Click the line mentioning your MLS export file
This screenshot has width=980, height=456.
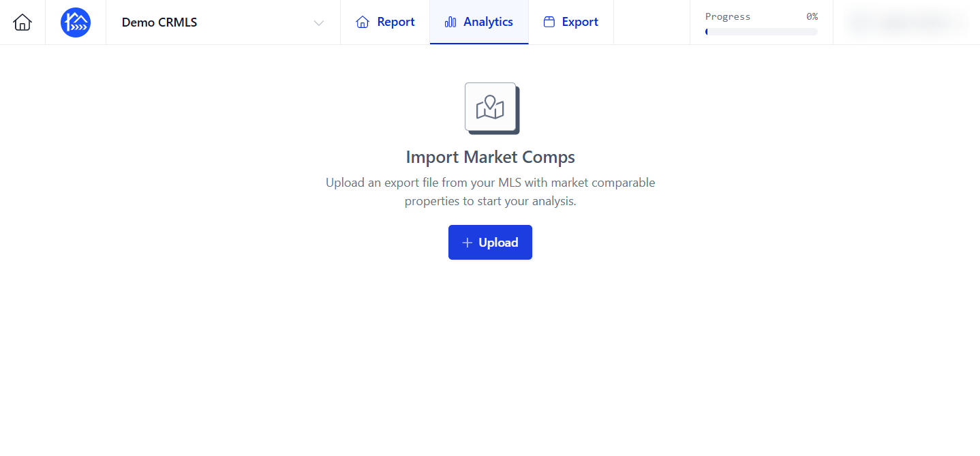coord(491,183)
